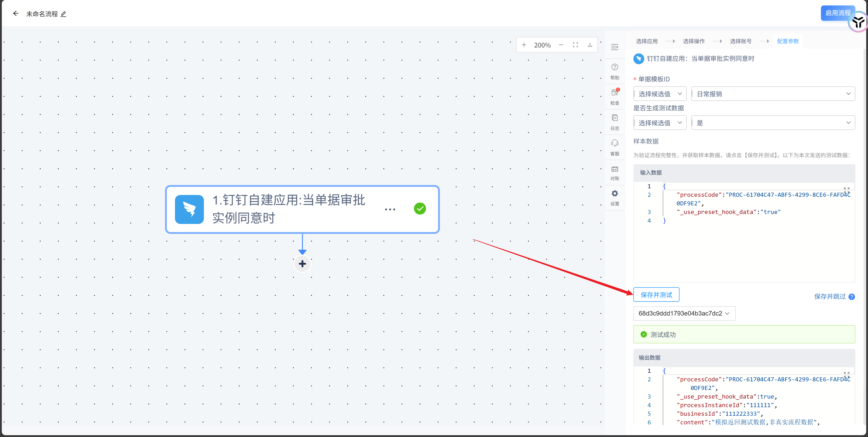Add a step with plus button below node
This screenshot has width=868, height=437.
(x=302, y=264)
